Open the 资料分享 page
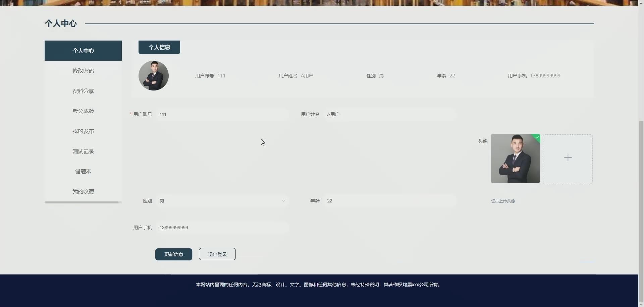The image size is (644, 307). (83, 91)
